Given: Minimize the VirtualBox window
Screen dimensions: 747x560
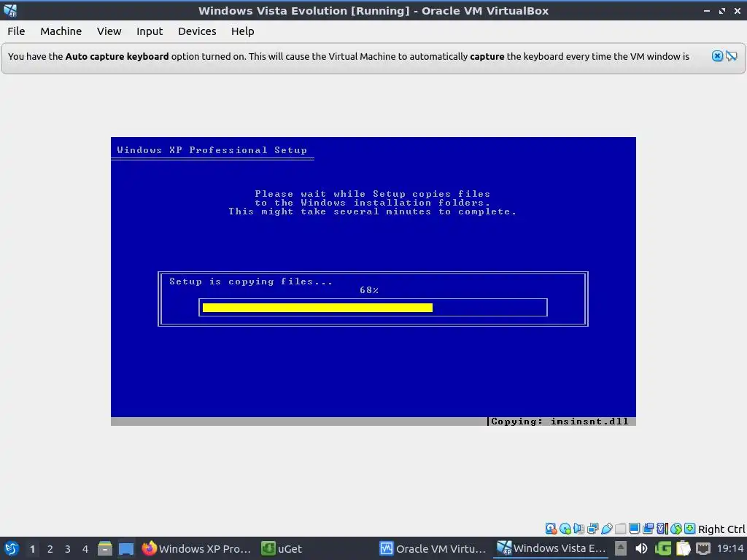Looking at the screenshot, I should tap(707, 10).
